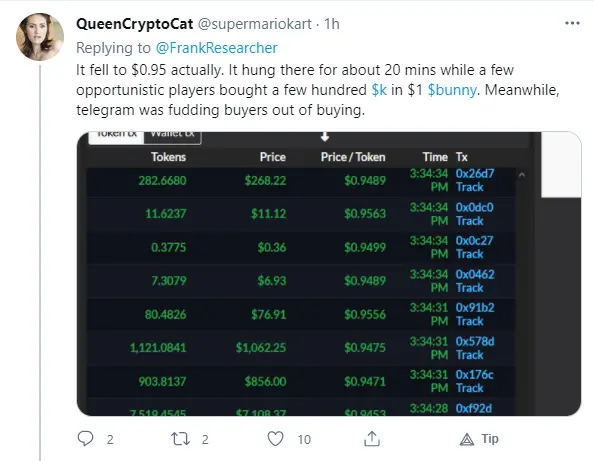Click Track for transaction 0x0dc0
The height and width of the screenshot is (461, 594).
point(469,221)
